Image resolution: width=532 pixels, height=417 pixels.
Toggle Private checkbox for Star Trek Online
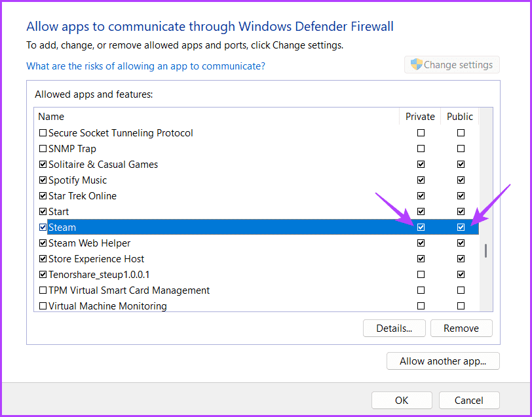[x=421, y=196]
